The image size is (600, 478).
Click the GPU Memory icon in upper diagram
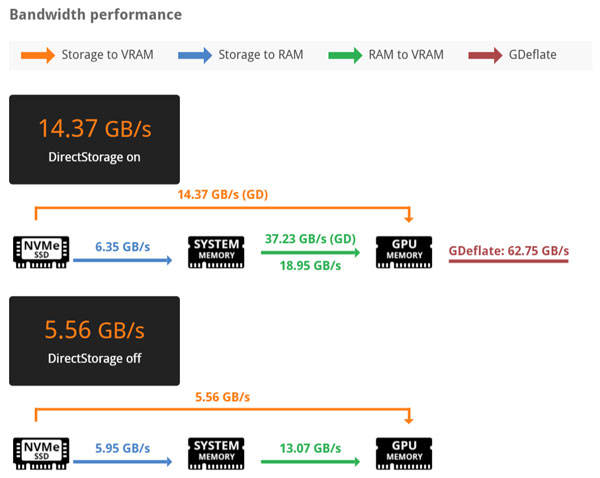point(404,254)
